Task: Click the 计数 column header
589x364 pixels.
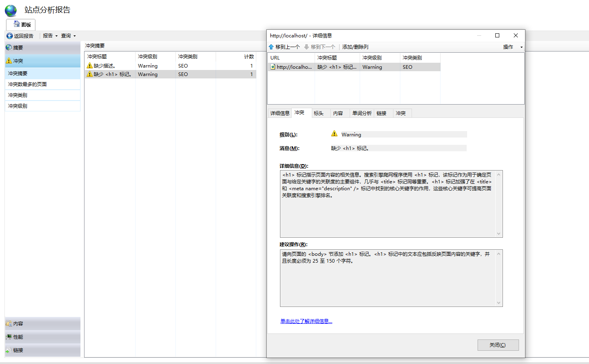Action: (x=249, y=57)
